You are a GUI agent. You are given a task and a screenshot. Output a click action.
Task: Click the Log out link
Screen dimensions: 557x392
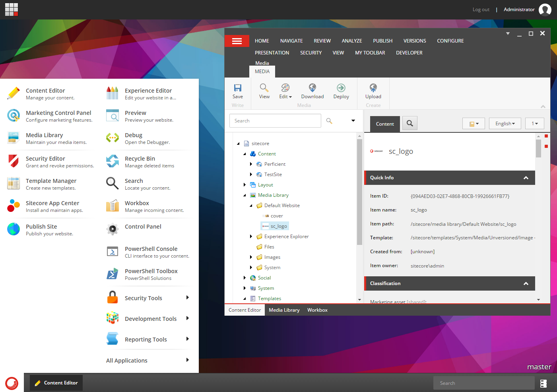(x=481, y=10)
